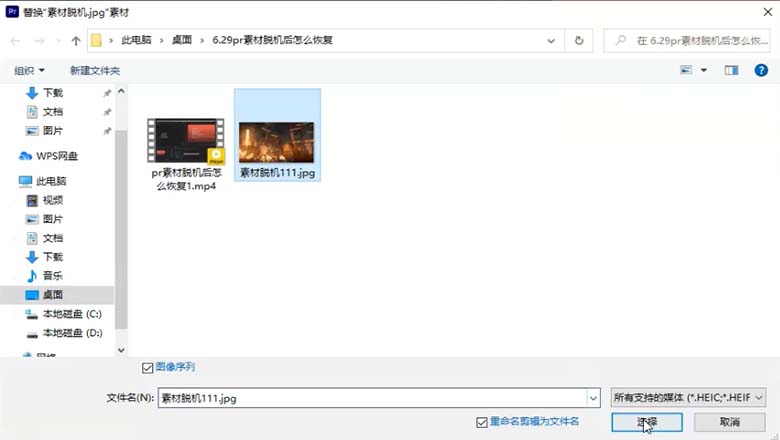Open the 组织 menu

[x=29, y=71]
